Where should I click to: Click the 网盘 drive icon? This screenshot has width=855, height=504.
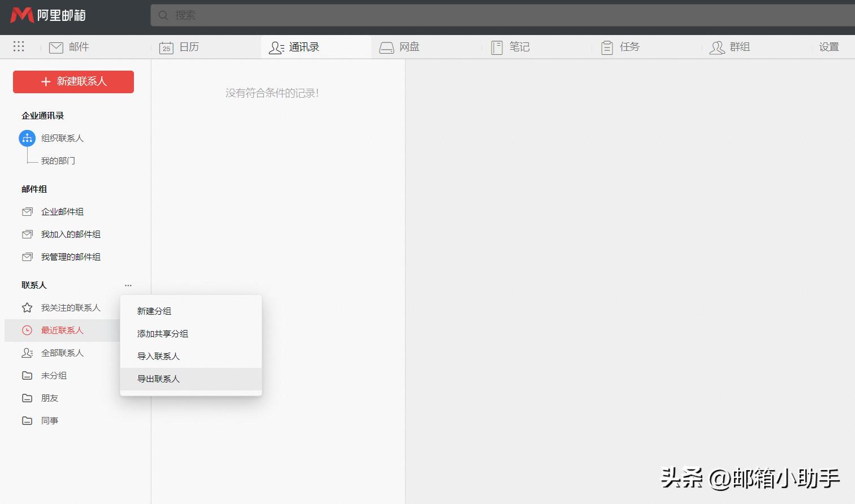coord(387,47)
